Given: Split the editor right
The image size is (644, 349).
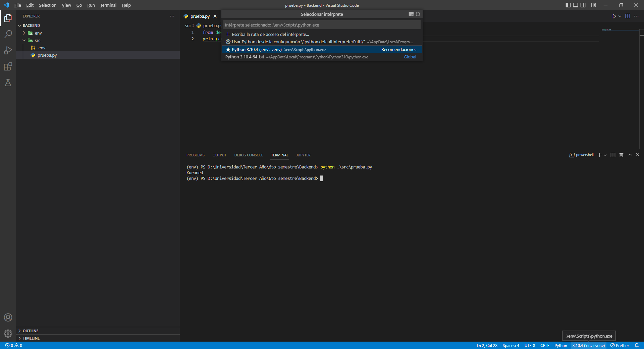Looking at the screenshot, I should [628, 16].
